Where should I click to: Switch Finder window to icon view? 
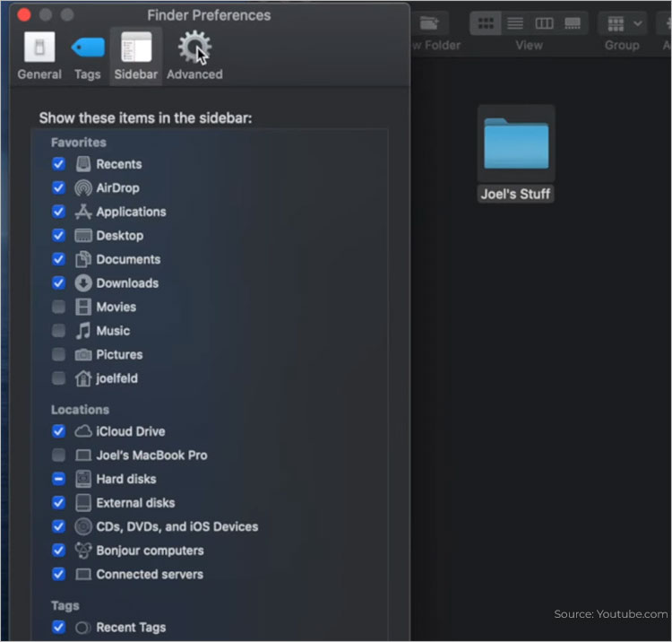point(486,22)
